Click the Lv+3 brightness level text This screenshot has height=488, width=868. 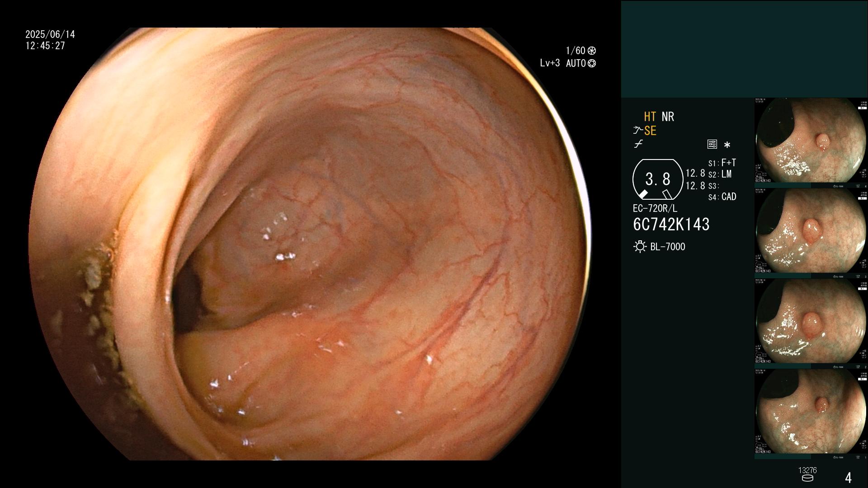[550, 63]
